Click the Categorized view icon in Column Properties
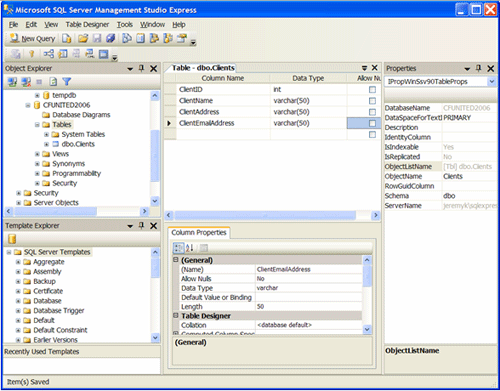The image size is (500, 391). click(178, 248)
